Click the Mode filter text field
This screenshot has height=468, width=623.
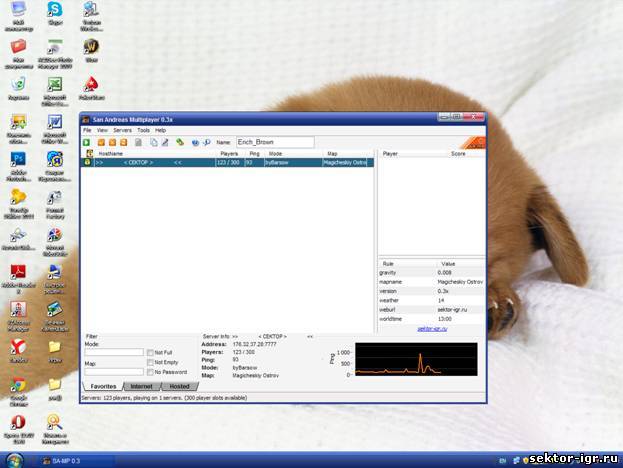pyautogui.click(x=114, y=352)
